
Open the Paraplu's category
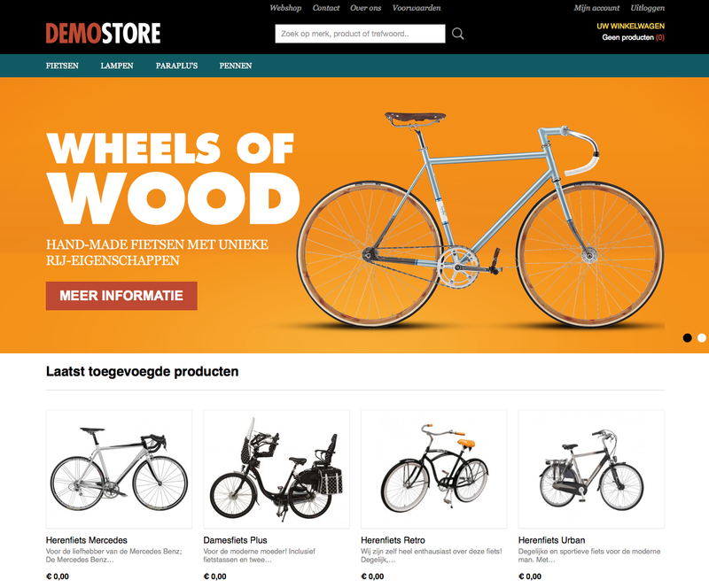(x=176, y=66)
